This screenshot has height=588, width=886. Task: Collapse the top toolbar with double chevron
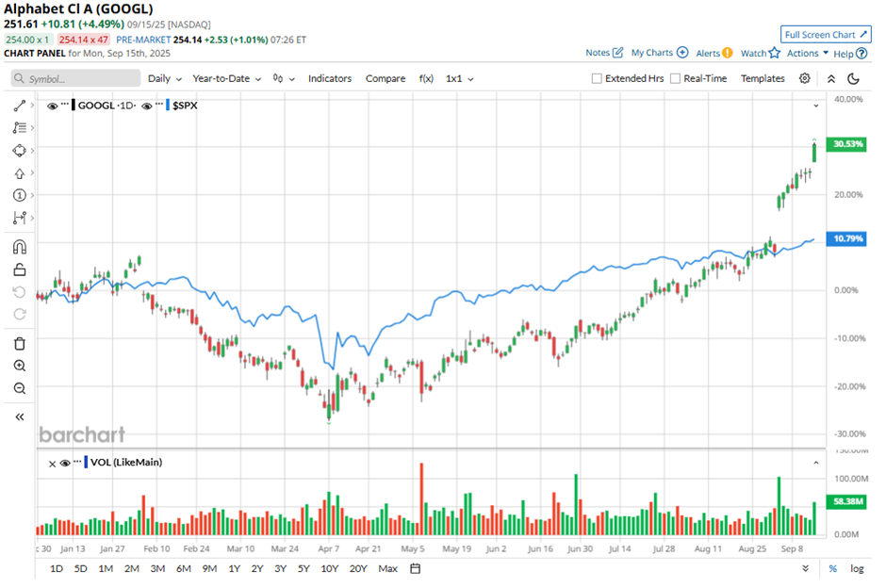coord(831,79)
